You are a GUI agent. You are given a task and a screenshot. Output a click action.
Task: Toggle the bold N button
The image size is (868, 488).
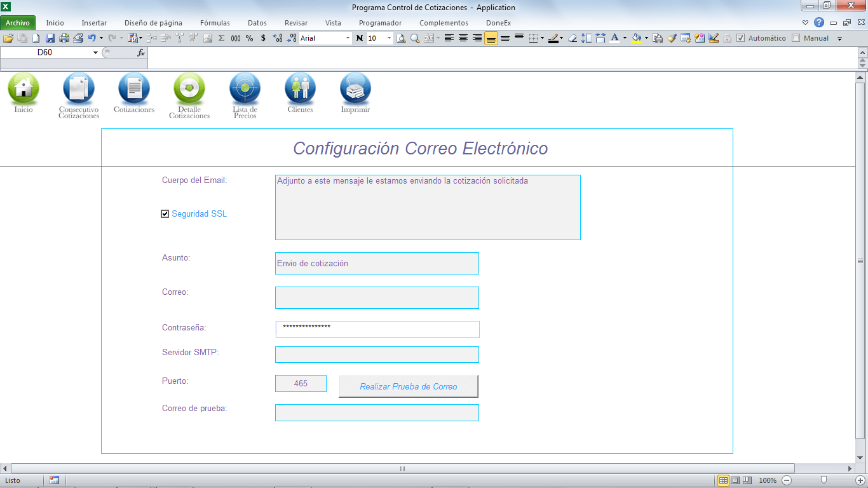click(x=360, y=38)
